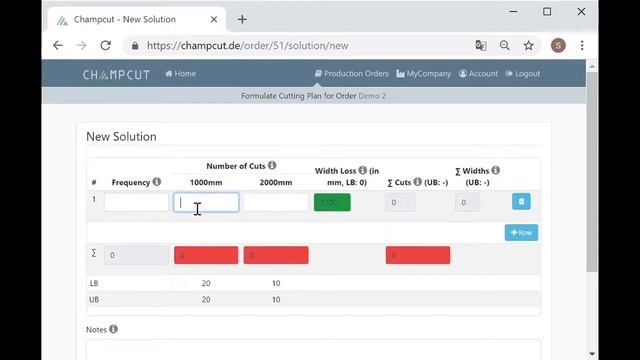640x360 pixels.
Task: Click the green Width Loss value box
Action: (332, 202)
